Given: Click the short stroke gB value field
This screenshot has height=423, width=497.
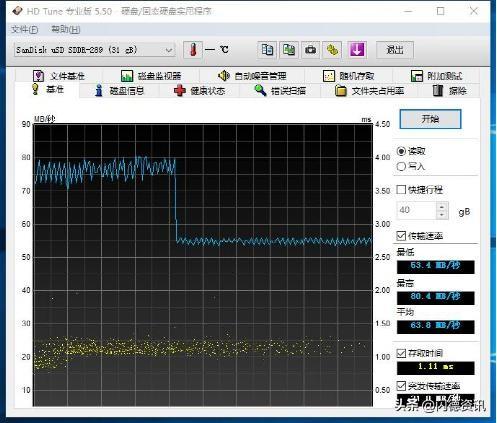Looking at the screenshot, I should (416, 210).
